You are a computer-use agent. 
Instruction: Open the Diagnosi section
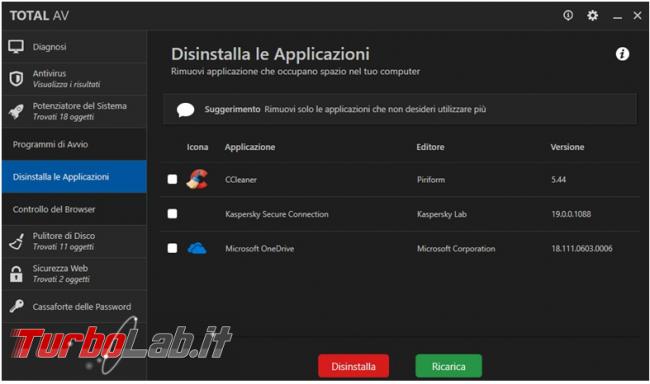pyautogui.click(x=74, y=47)
